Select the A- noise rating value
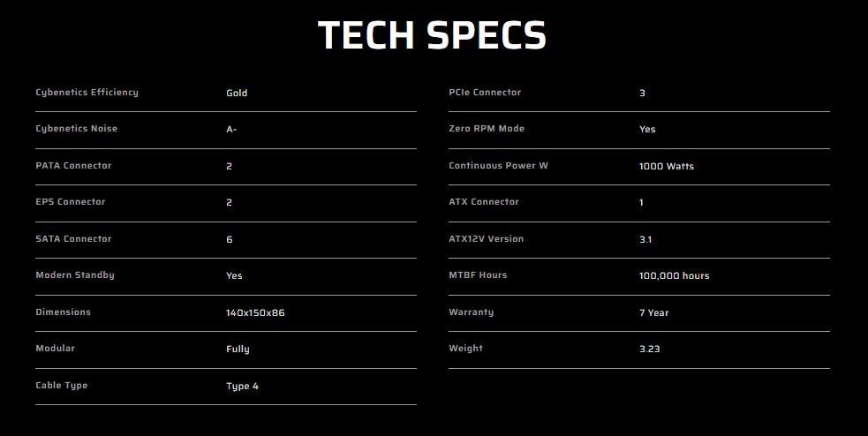 [x=231, y=130]
